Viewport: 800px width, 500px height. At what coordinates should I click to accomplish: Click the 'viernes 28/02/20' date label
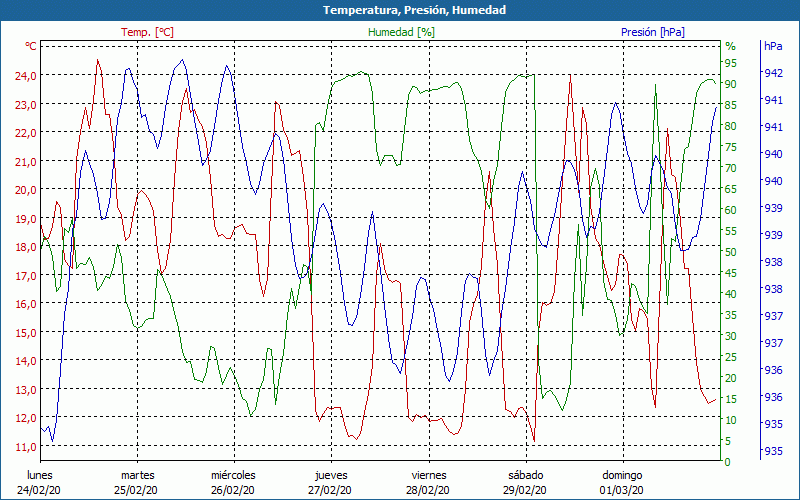click(x=429, y=483)
